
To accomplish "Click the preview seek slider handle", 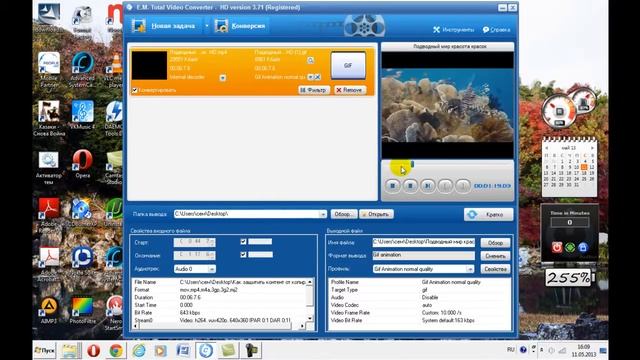I will [412, 164].
